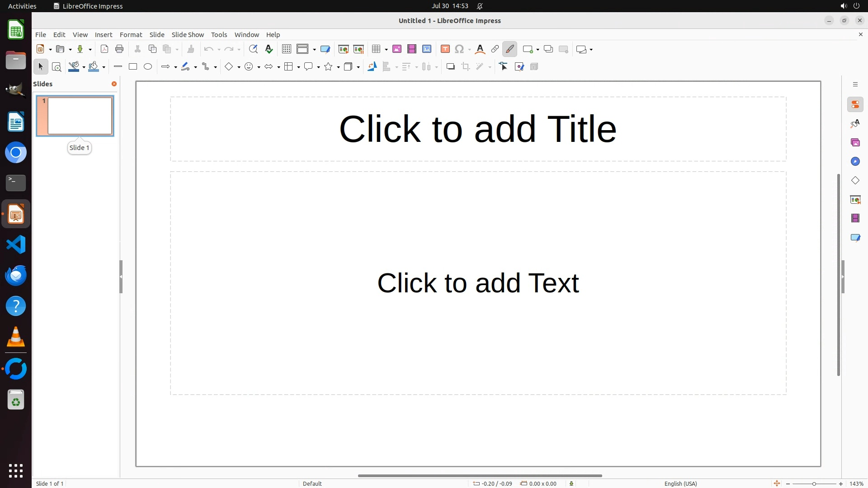Insert a text box from the toolbar
Image resolution: width=868 pixels, height=488 pixels.
pos(445,49)
